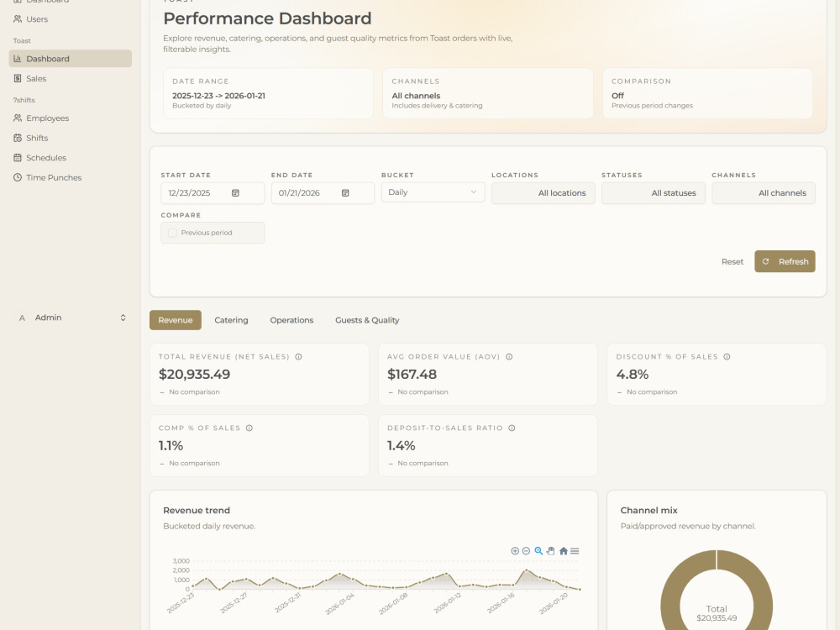Select the Toast Dashboard sidebar item
This screenshot has height=630, width=840.
[x=70, y=59]
